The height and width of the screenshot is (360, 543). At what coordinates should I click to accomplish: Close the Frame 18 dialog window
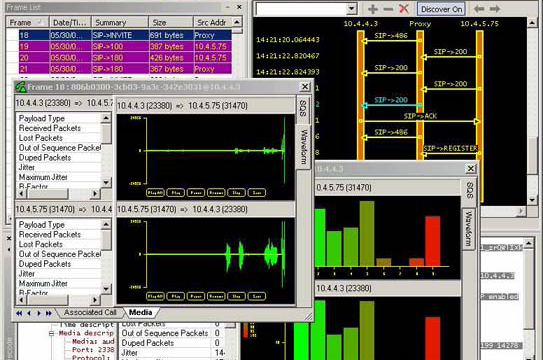pos(304,87)
